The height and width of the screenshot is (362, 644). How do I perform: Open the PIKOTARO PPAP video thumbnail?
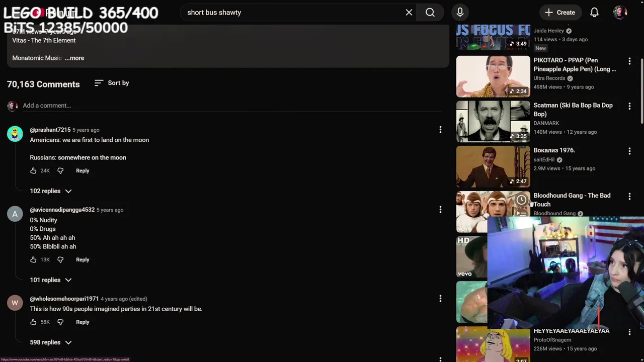point(493,76)
